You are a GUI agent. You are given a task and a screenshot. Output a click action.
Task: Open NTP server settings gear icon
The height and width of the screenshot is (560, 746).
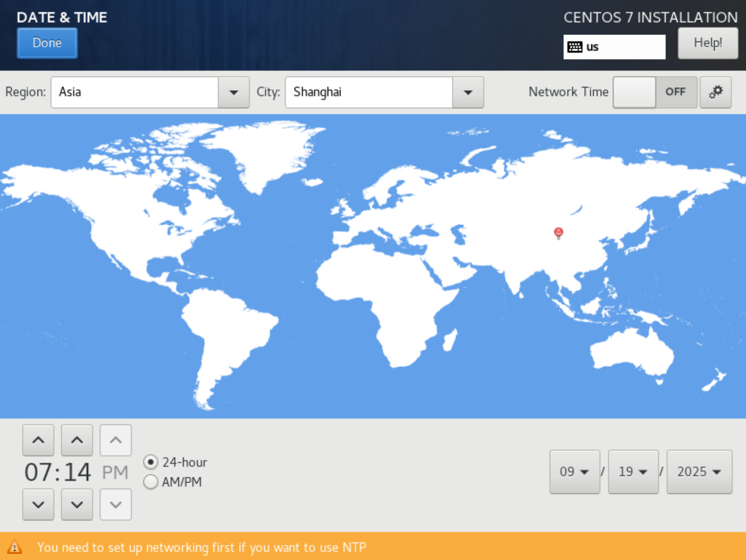tap(716, 92)
